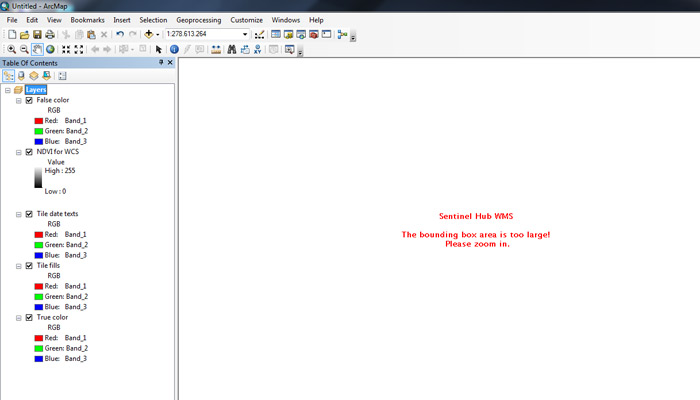Click the False color red band swatch
700x400 pixels.
[39, 121]
